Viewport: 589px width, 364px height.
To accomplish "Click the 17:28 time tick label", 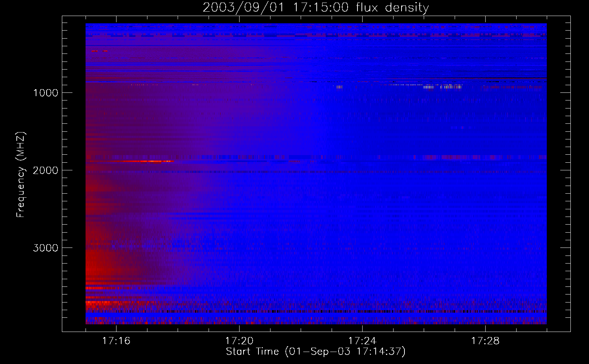I will (485, 341).
